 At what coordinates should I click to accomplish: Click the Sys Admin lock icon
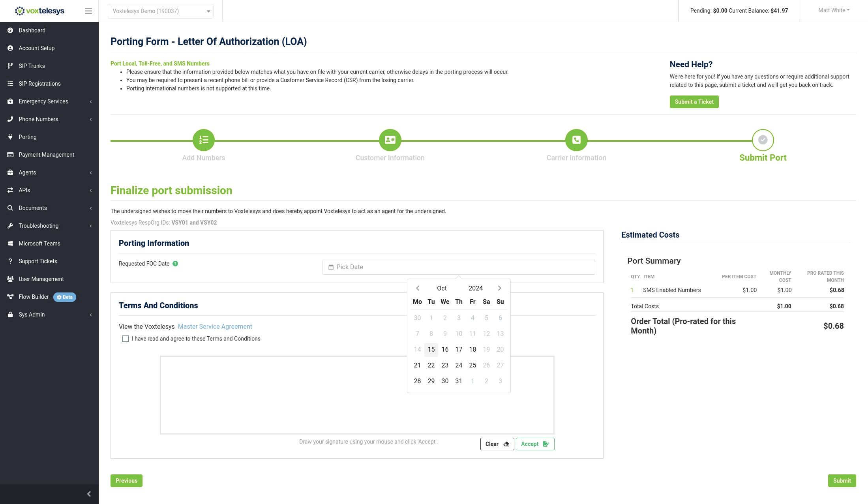10,315
